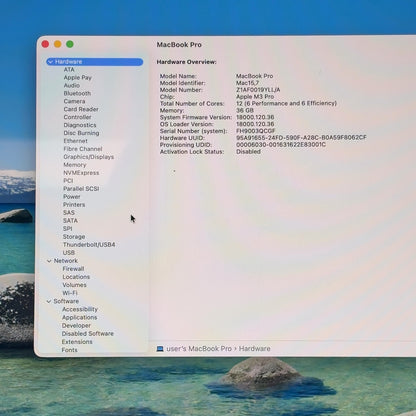Screen dimensions: 416x416
Task: Select the Power sidebar item
Action: [x=72, y=197]
